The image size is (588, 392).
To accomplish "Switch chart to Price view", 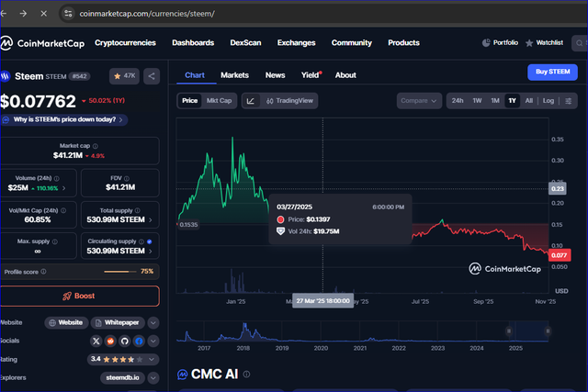I will coord(190,101).
